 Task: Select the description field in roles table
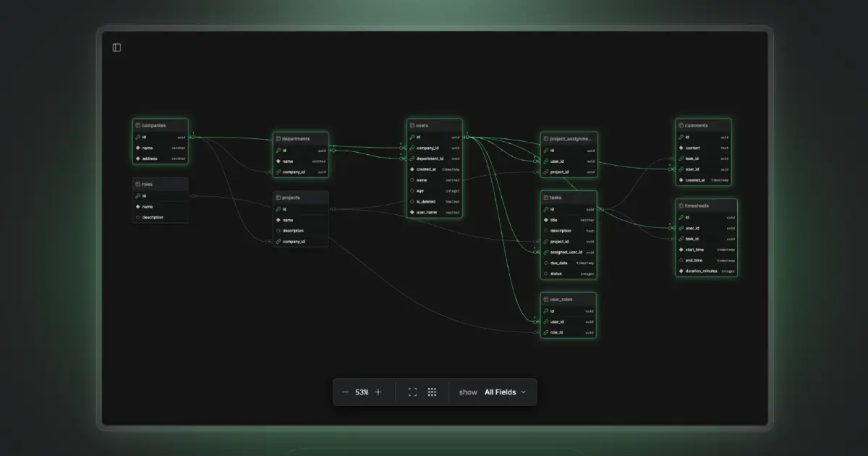click(x=161, y=217)
